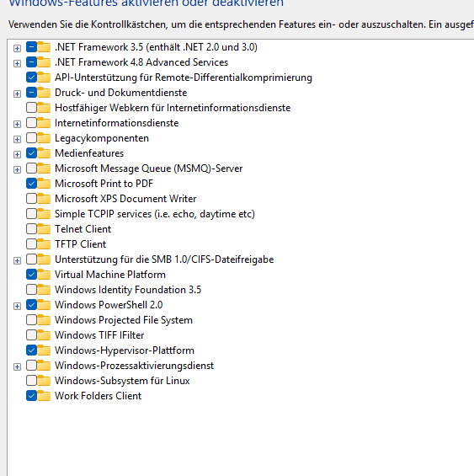Expand the Windows PowerShell 2.0 node
The width and height of the screenshot is (474, 476).
click(18, 307)
